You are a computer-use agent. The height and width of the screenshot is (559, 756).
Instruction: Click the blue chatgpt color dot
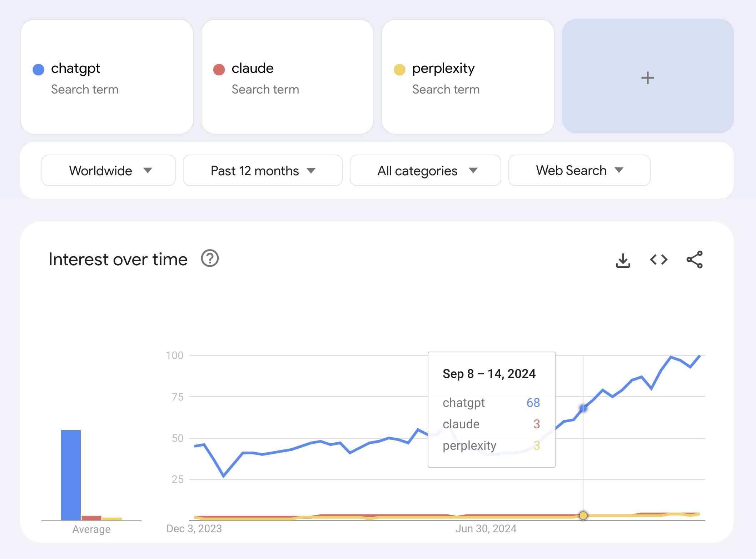pos(39,70)
